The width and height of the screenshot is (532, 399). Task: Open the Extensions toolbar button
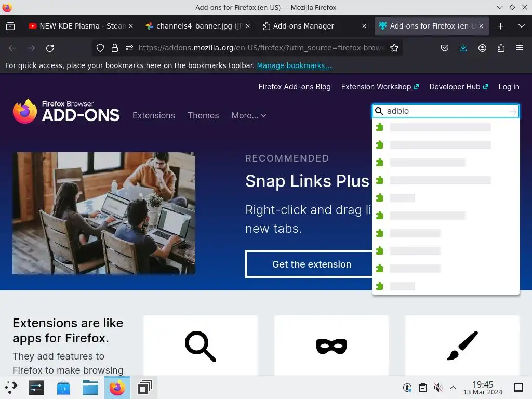501,48
